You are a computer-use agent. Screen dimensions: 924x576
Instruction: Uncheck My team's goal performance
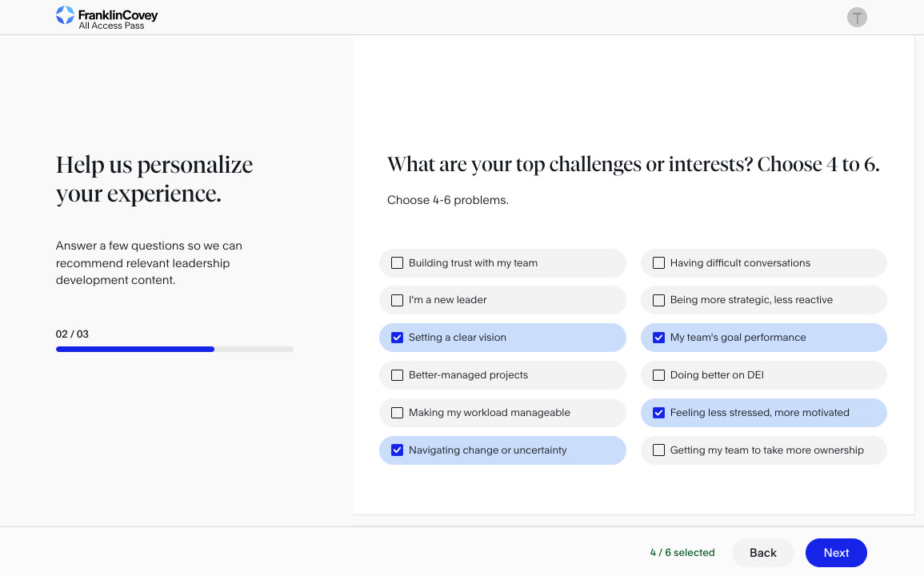[658, 338]
